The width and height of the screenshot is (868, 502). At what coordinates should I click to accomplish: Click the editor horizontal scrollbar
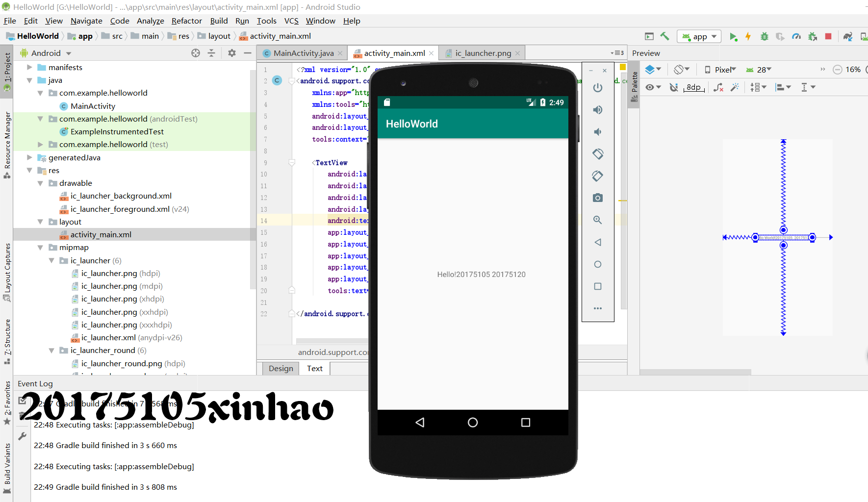332,341
